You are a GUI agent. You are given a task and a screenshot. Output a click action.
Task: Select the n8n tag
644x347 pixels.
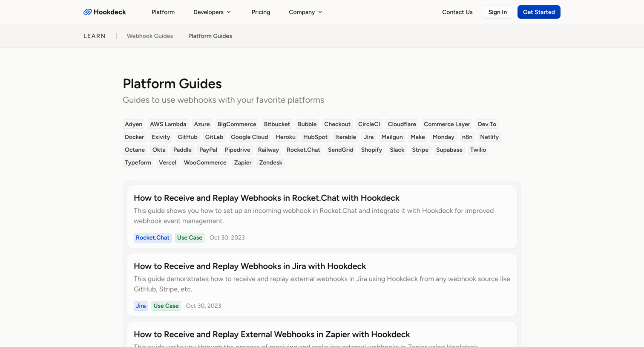467,137
